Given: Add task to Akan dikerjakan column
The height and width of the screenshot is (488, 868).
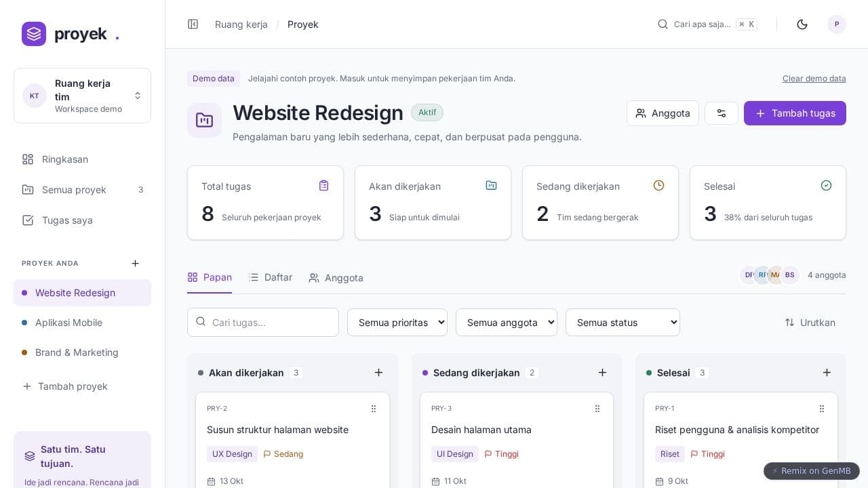Looking at the screenshot, I should click(378, 373).
